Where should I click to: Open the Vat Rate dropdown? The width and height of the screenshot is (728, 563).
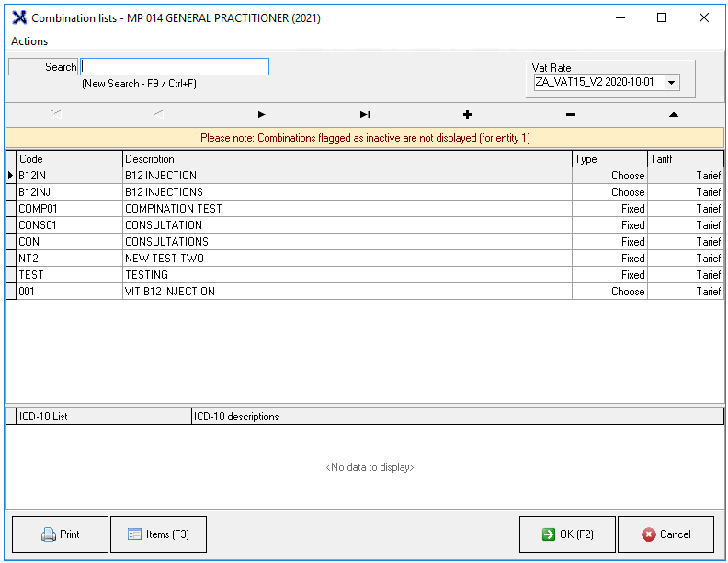671,83
